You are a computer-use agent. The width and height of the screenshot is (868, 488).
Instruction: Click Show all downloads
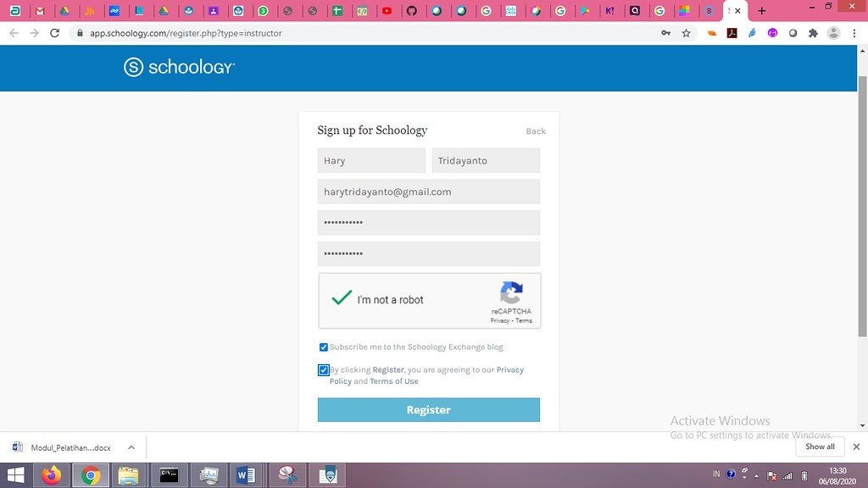click(x=820, y=446)
